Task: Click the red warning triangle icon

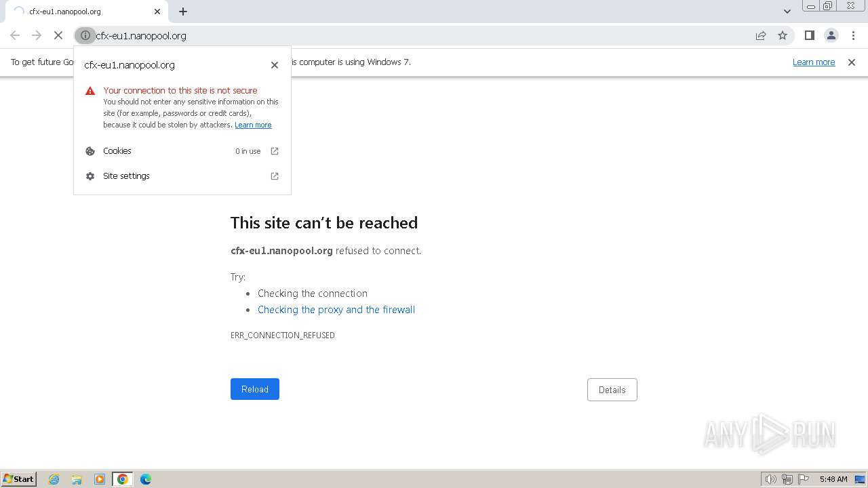Action: pyautogui.click(x=90, y=91)
